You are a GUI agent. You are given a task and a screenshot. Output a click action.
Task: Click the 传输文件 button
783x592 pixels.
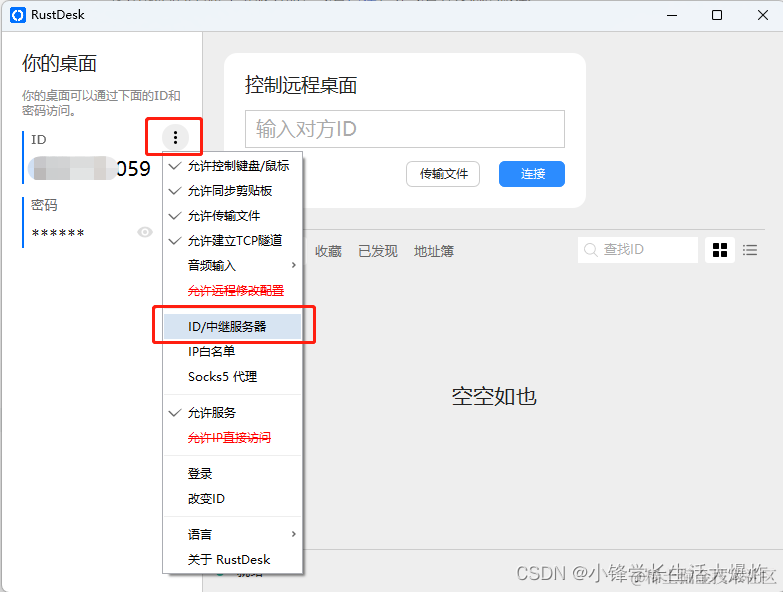pyautogui.click(x=443, y=174)
